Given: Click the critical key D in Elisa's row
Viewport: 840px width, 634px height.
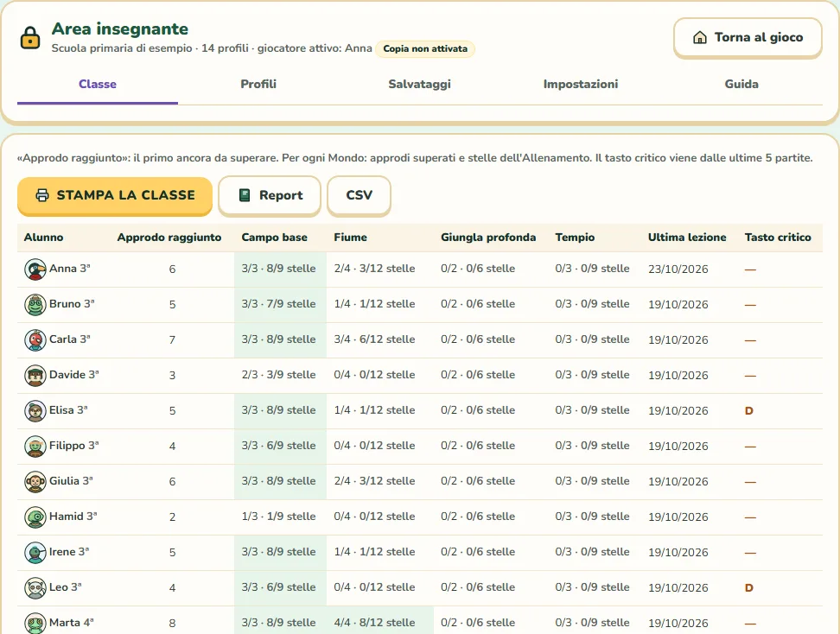Looking at the screenshot, I should tap(749, 410).
